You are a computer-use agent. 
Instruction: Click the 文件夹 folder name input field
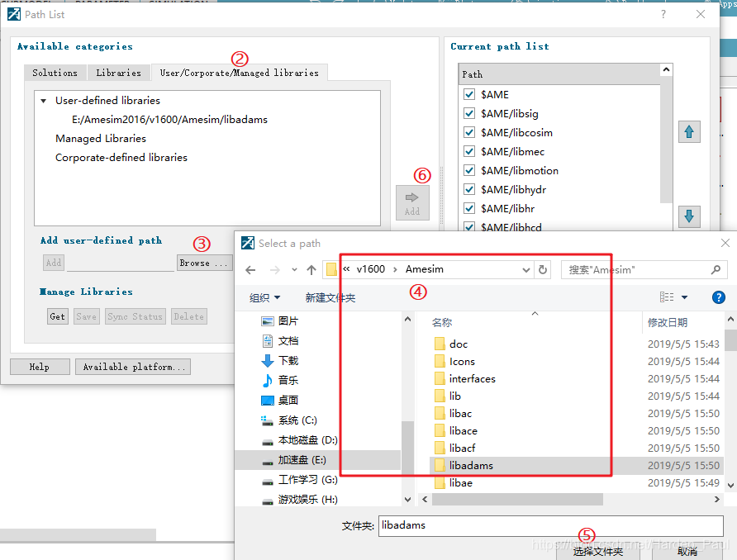click(x=550, y=525)
